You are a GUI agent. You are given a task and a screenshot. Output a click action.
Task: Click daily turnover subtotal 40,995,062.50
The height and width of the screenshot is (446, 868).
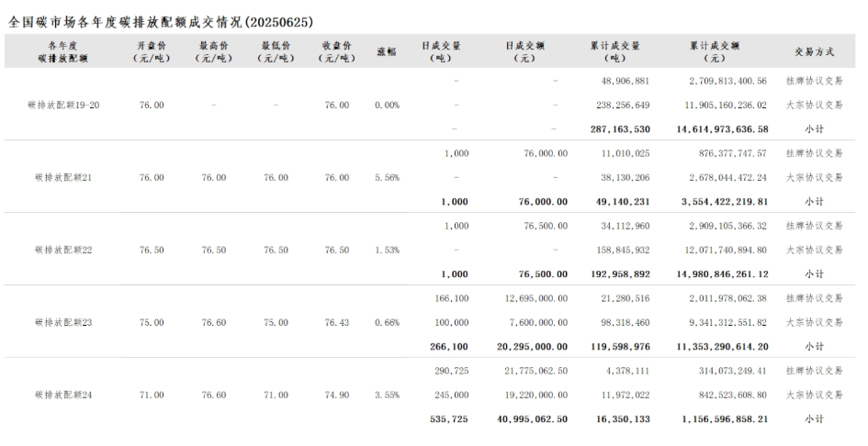530,418
